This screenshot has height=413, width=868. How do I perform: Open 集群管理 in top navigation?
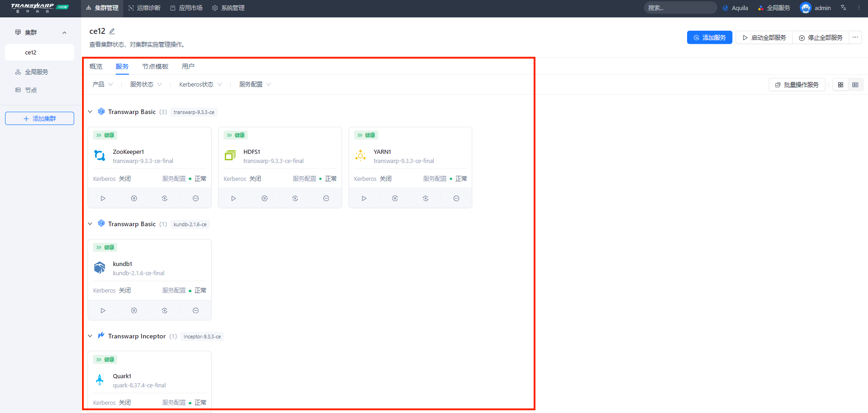102,8
